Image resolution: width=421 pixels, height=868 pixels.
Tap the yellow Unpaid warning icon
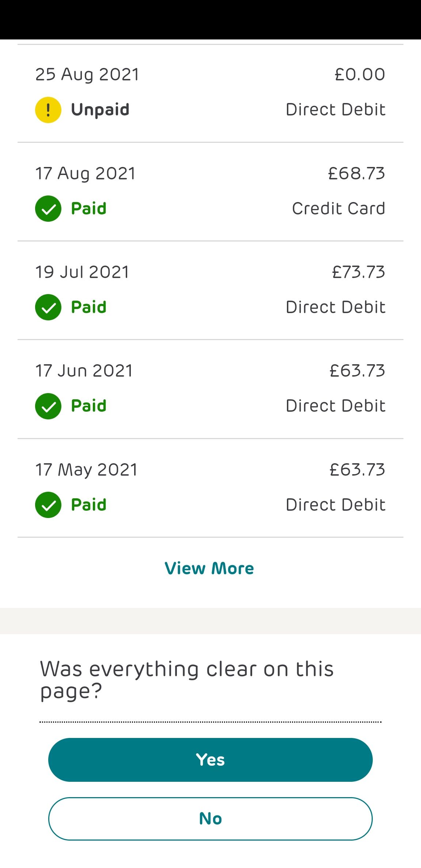48,110
